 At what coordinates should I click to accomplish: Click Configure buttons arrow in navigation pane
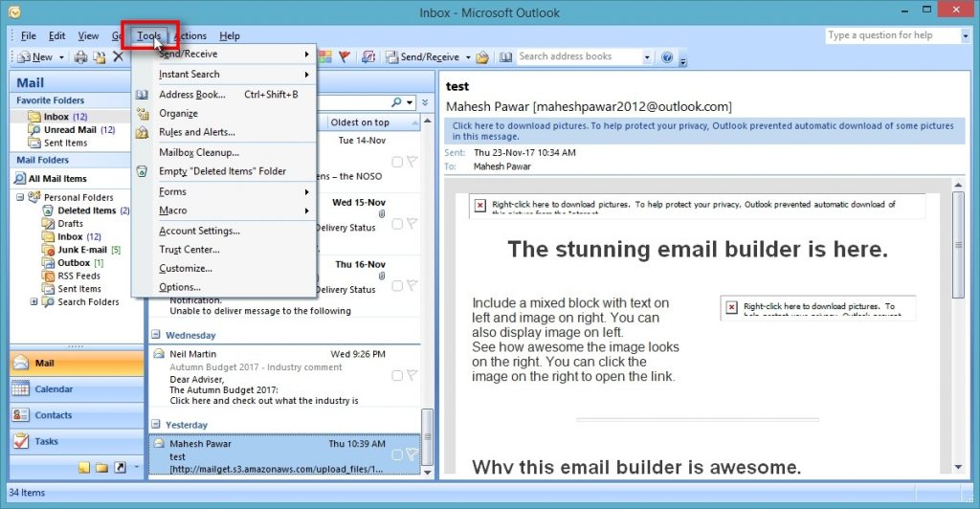pos(136,467)
